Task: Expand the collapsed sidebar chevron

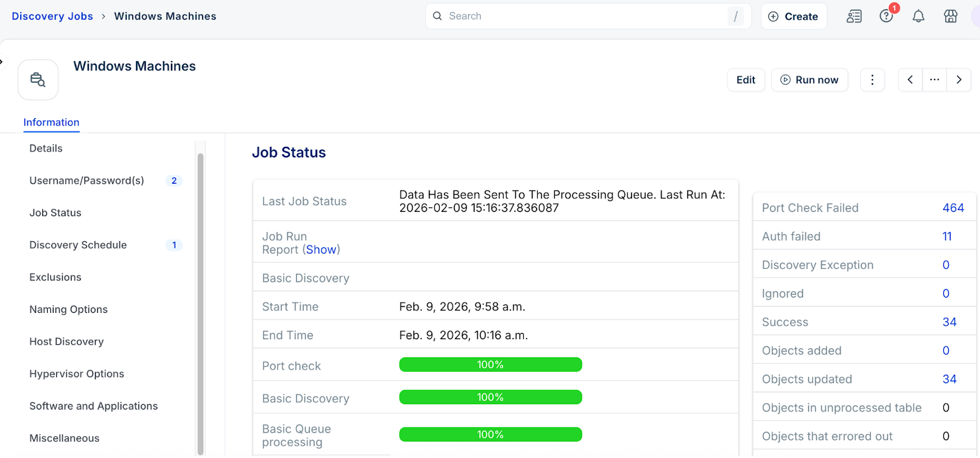Action: pyautogui.click(x=2, y=61)
